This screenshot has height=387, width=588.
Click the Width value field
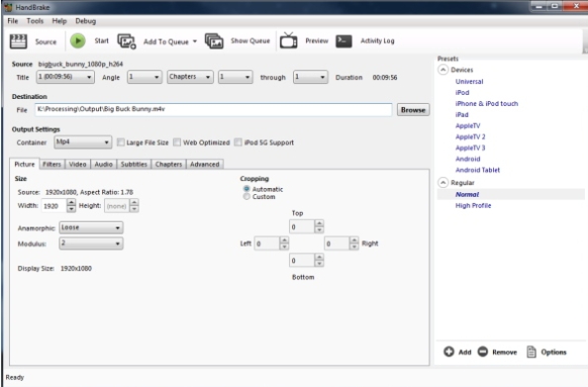(x=53, y=206)
